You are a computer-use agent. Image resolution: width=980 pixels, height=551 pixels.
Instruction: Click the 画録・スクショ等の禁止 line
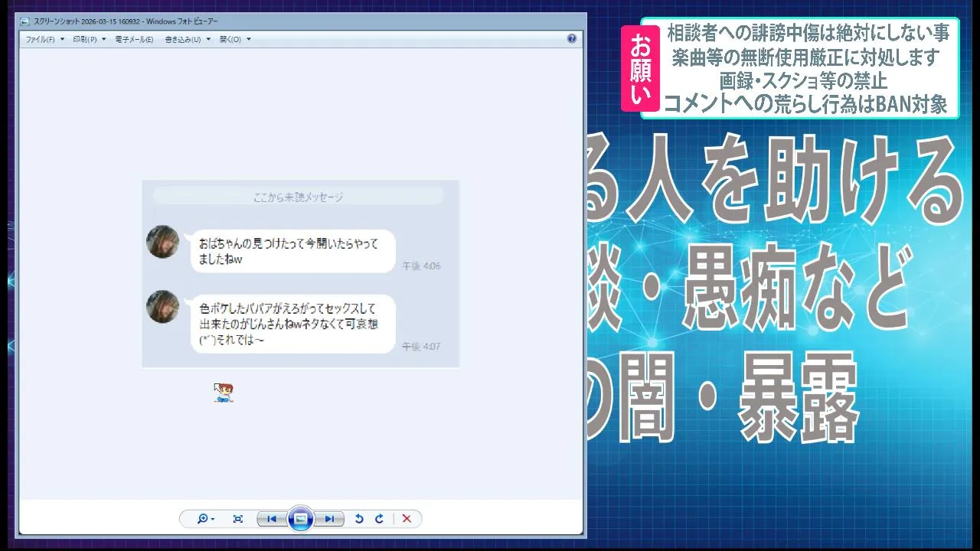804,80
